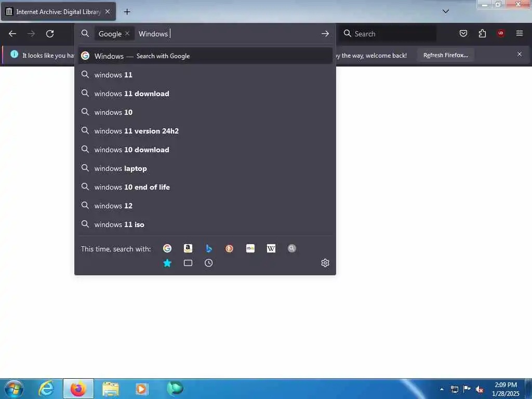Viewport: 532px width, 399px height.
Task: Search this time with Bing
Action: coord(209,248)
